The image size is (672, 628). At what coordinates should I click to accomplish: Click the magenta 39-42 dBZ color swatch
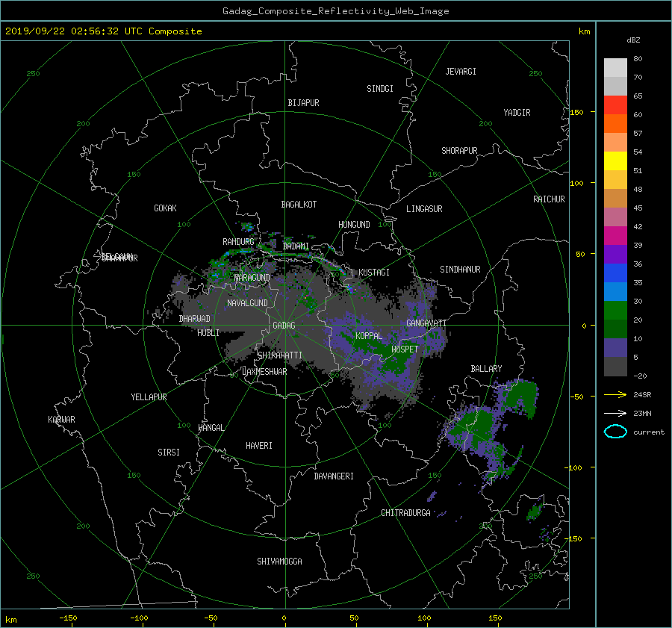[x=615, y=236]
